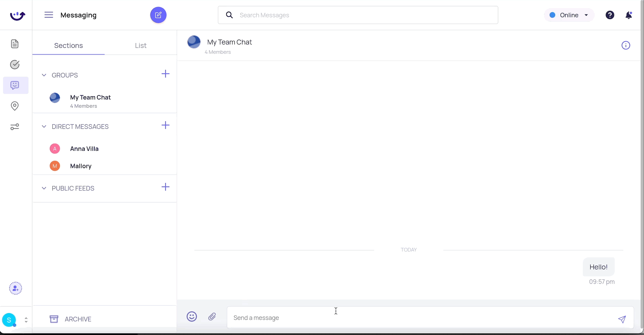644x335 pixels.
Task: Click the Hello! message bubble
Action: (x=599, y=267)
